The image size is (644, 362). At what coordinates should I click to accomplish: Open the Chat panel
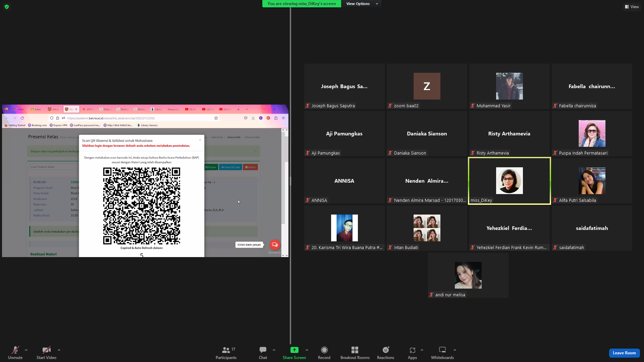[263, 353]
